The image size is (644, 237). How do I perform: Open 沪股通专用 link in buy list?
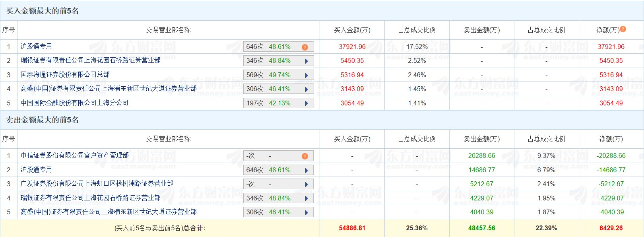click(36, 47)
